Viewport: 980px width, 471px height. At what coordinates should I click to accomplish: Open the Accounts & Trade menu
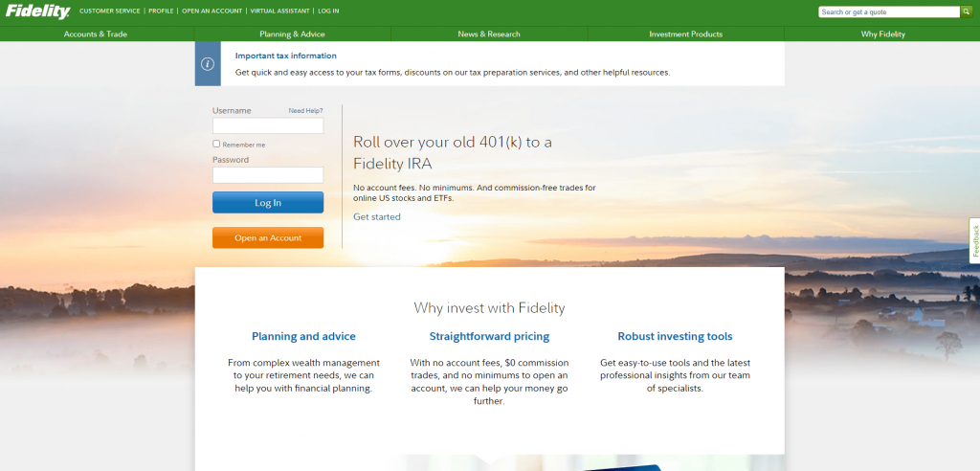(95, 34)
